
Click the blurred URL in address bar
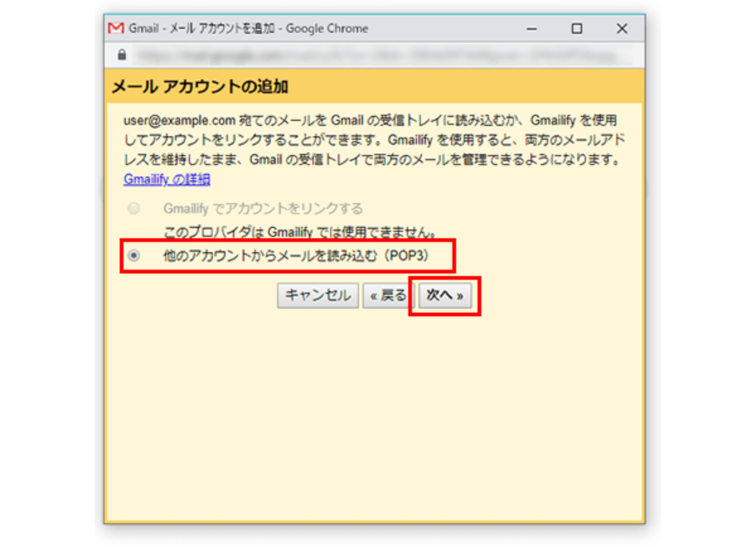[378, 55]
